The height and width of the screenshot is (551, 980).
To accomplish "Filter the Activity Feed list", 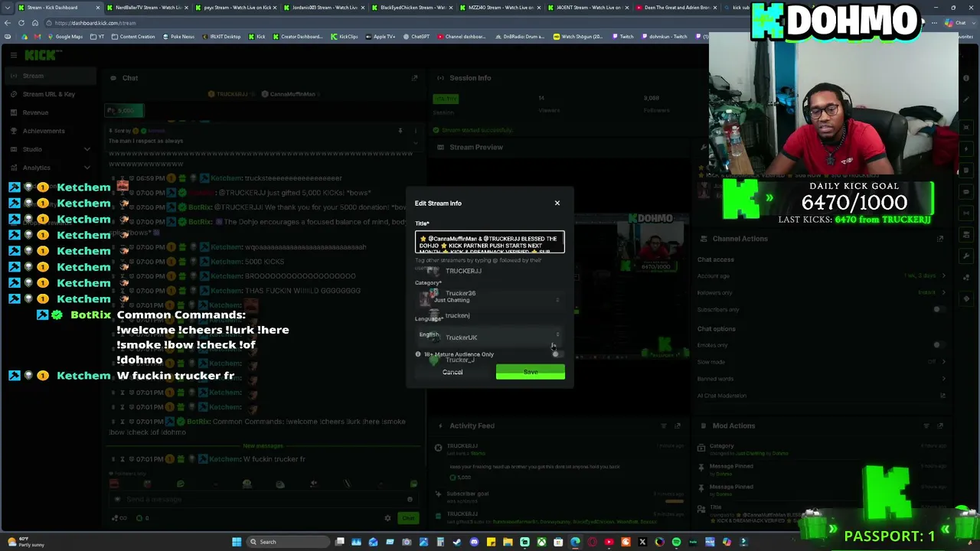I will tap(664, 425).
